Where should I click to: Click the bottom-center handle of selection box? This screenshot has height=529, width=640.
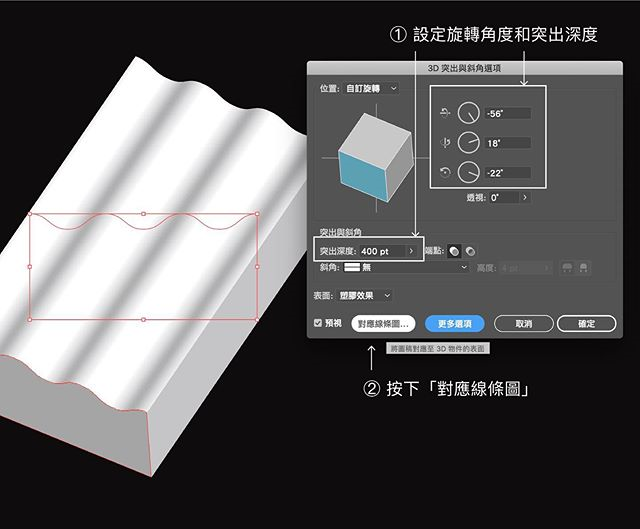pos(143,320)
